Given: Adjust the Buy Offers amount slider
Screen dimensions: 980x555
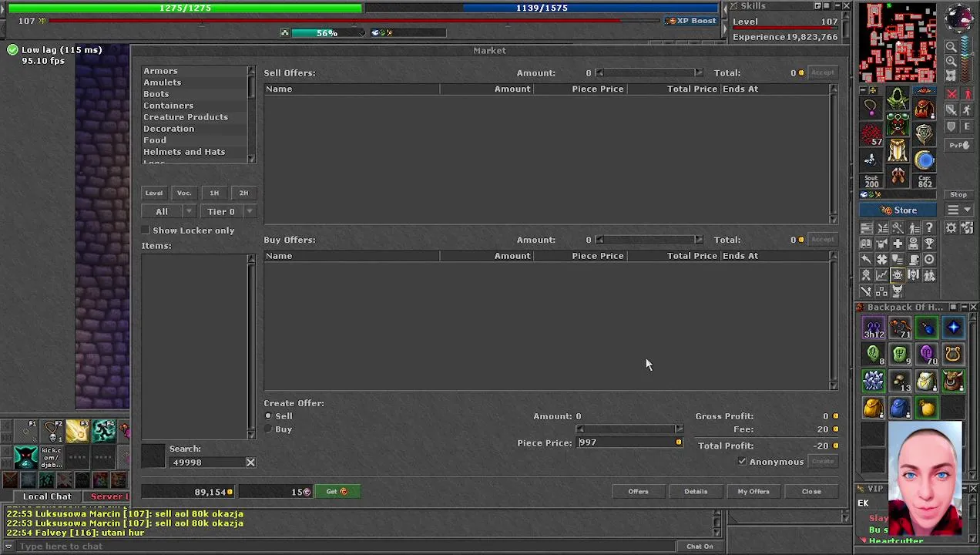Looking at the screenshot, I should click(x=649, y=240).
